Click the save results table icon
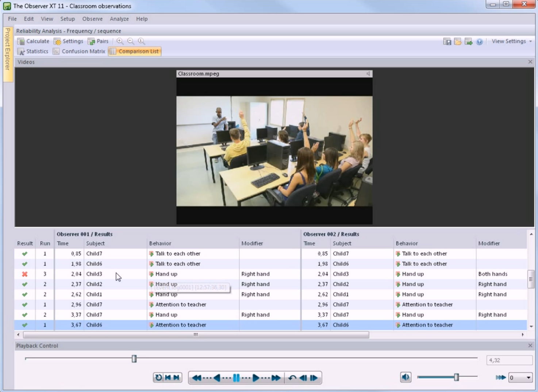538x392 pixels. click(447, 42)
